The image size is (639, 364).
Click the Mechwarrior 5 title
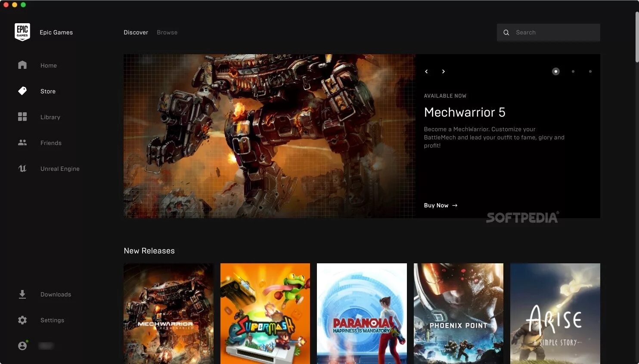coord(465,112)
